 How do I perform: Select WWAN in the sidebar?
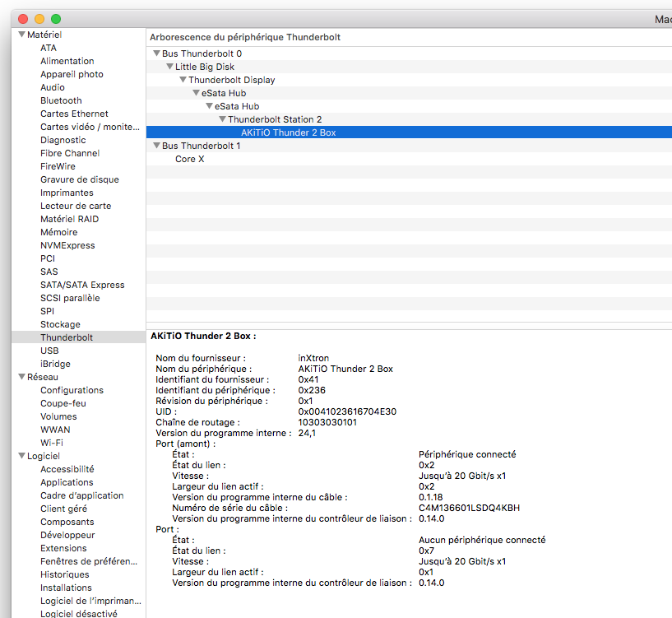tap(55, 430)
